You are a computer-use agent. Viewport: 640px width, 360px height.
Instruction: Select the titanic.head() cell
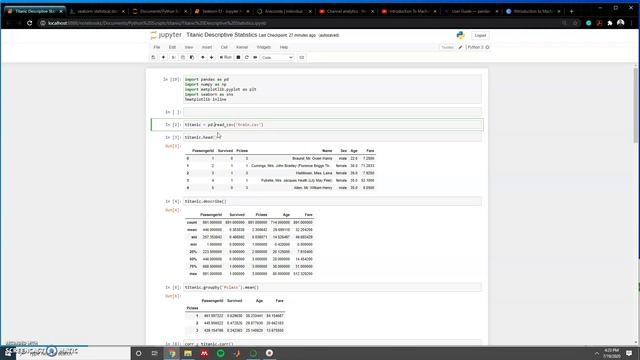point(332,138)
